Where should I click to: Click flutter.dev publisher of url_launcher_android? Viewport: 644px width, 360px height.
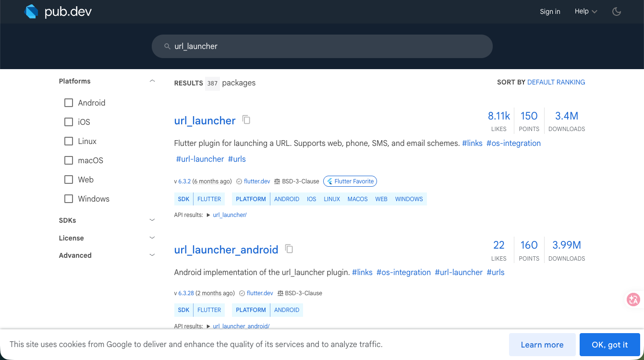pyautogui.click(x=260, y=293)
